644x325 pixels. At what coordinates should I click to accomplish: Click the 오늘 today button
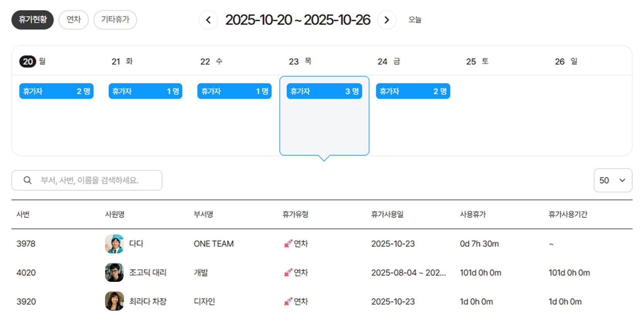click(415, 20)
